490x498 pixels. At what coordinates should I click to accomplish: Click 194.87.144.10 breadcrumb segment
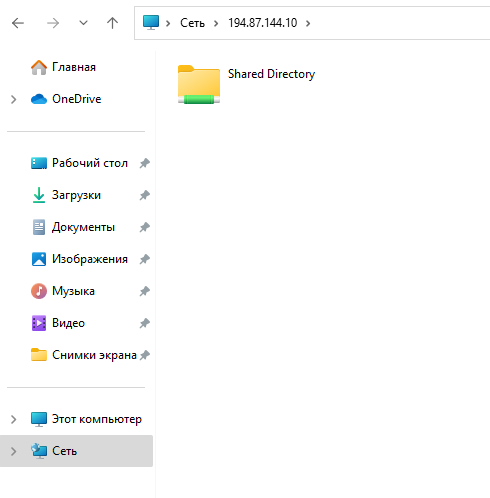(263, 23)
